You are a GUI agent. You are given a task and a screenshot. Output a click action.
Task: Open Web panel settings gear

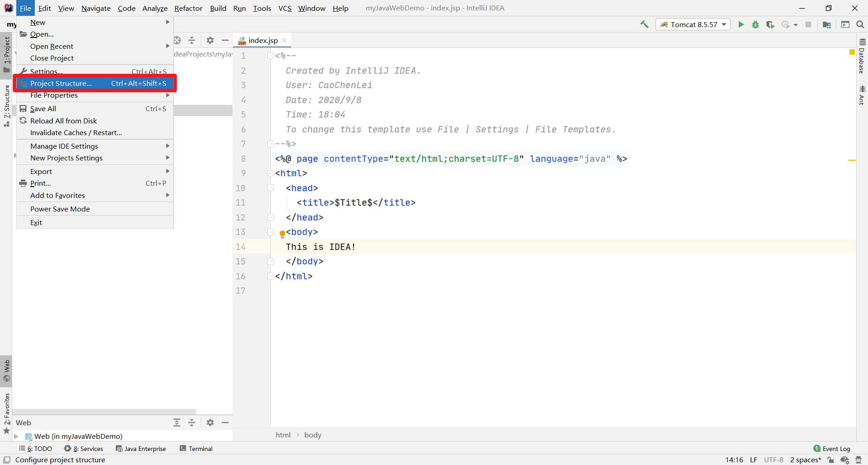(x=210, y=423)
